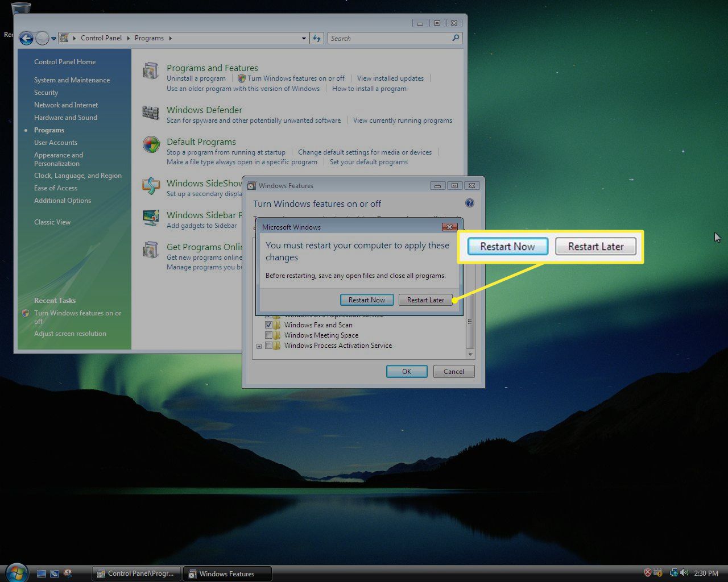Uncheck the Windows Fax and Scan checkbox
This screenshot has width=728, height=582.
click(268, 325)
